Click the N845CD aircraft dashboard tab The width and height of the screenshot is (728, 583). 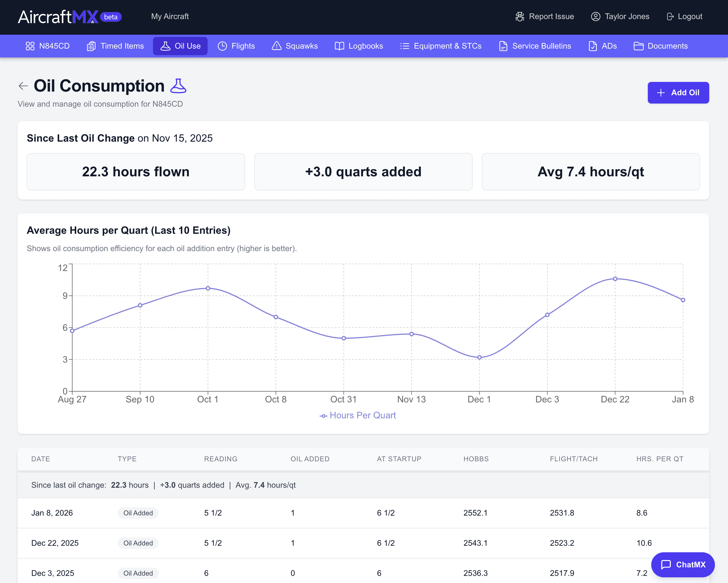[x=47, y=46]
